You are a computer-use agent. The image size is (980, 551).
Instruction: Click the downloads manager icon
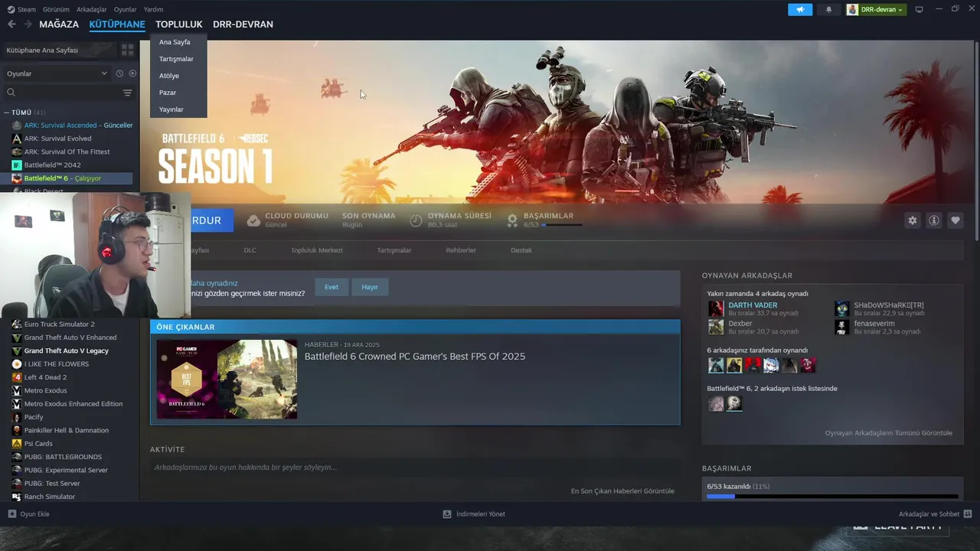click(447, 514)
